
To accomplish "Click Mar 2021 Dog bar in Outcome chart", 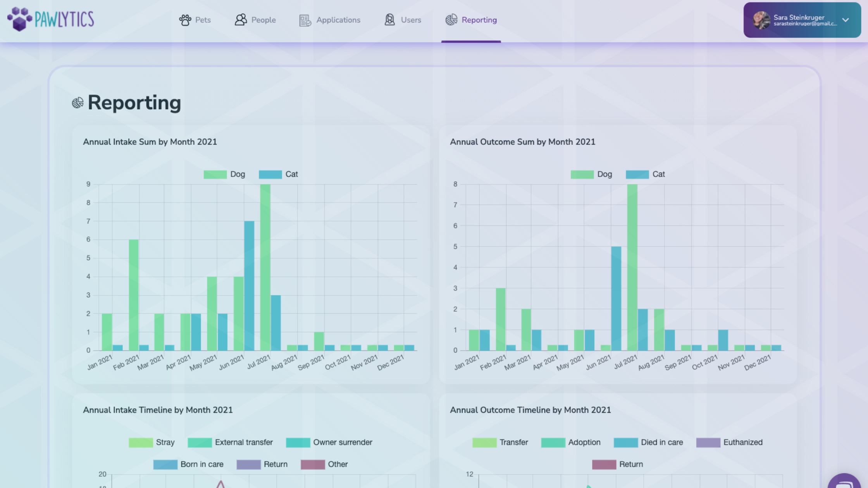I will 526,330.
